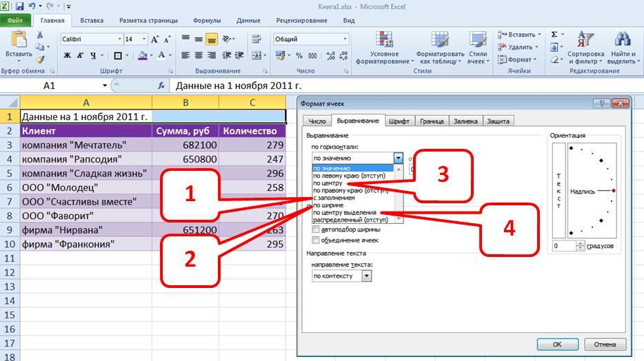
Task: Enable the автоподбор ширины checkbox
Action: pyautogui.click(x=316, y=229)
